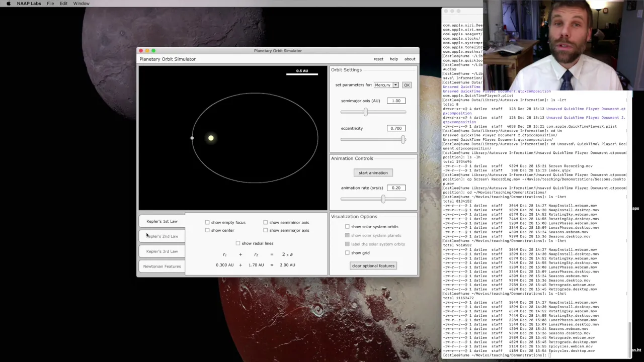This screenshot has width=644, height=362.
Task: Open the File menu
Action: (x=50, y=4)
